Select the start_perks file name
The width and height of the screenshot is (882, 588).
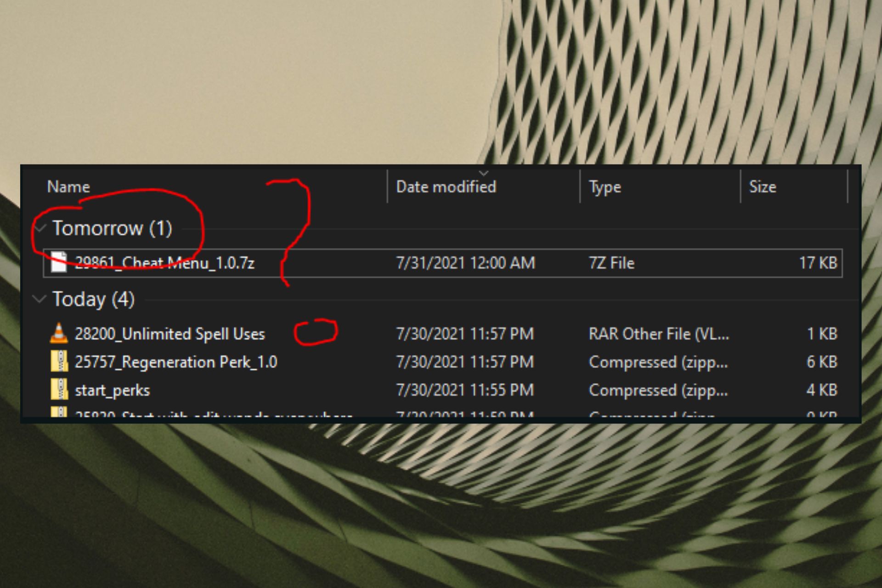[112, 390]
